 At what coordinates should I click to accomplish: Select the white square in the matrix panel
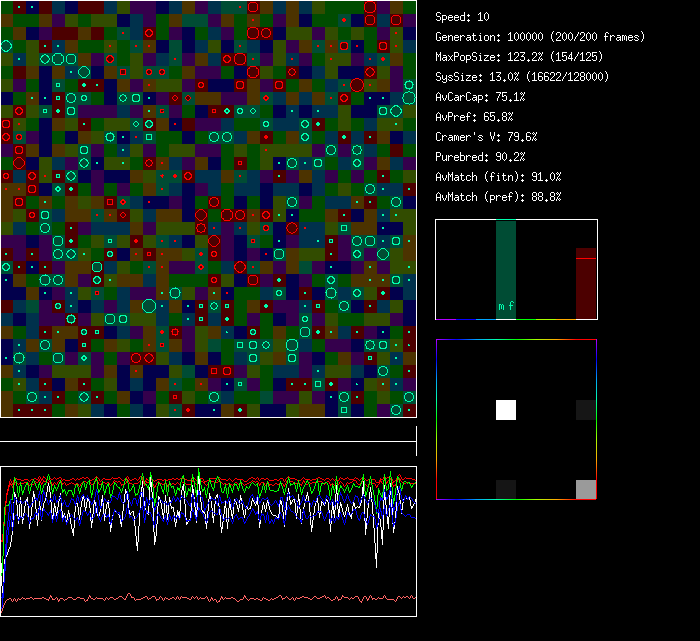(x=506, y=409)
